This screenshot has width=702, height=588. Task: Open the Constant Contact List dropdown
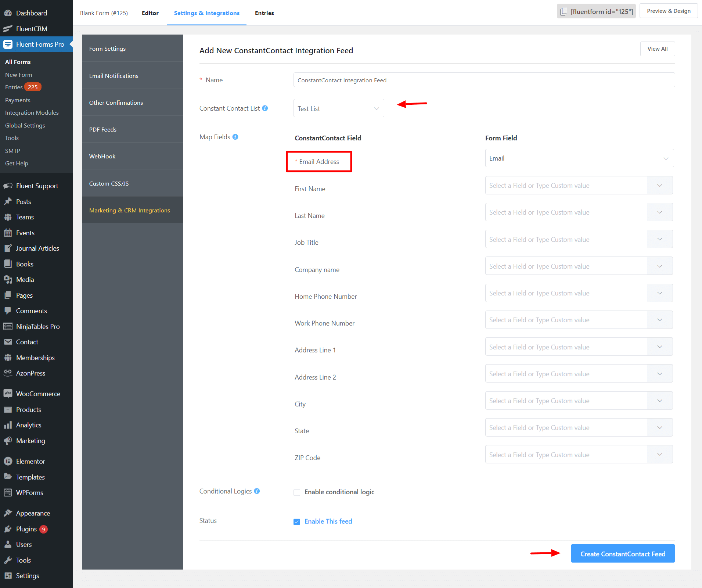point(338,108)
